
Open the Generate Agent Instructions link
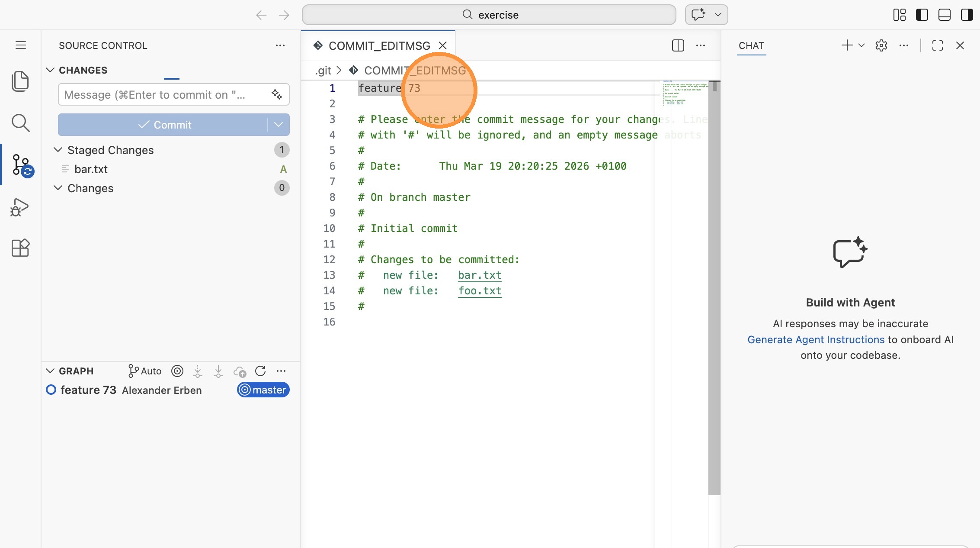[816, 339]
